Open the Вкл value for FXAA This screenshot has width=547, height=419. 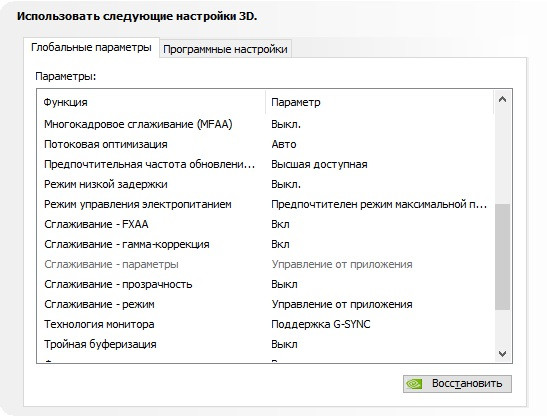(x=280, y=224)
